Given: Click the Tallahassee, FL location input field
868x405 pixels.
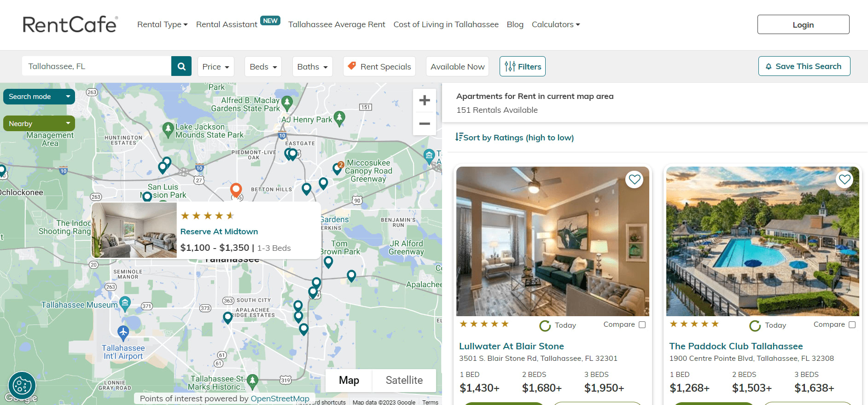Looking at the screenshot, I should [97, 66].
